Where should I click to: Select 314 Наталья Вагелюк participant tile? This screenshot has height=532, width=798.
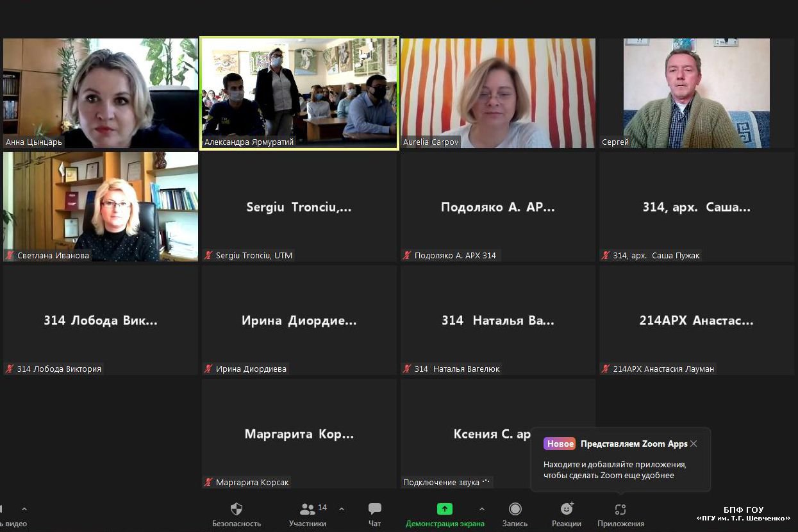(x=498, y=320)
